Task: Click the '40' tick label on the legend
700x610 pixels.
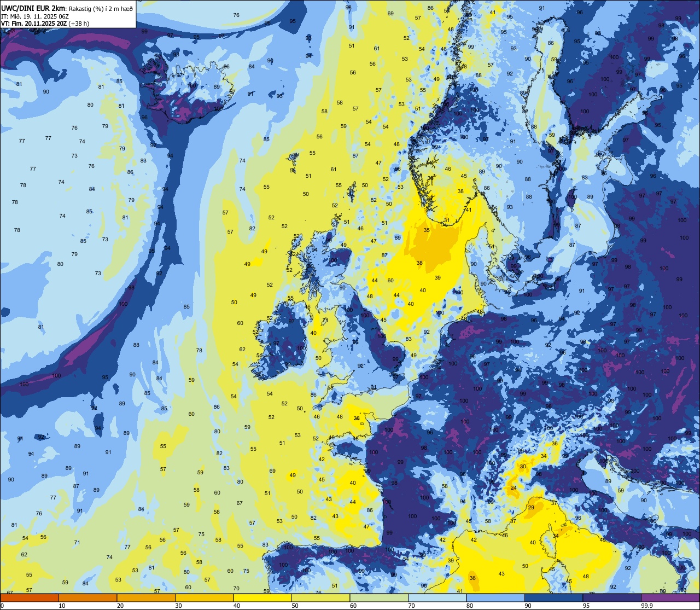Action: (x=237, y=605)
